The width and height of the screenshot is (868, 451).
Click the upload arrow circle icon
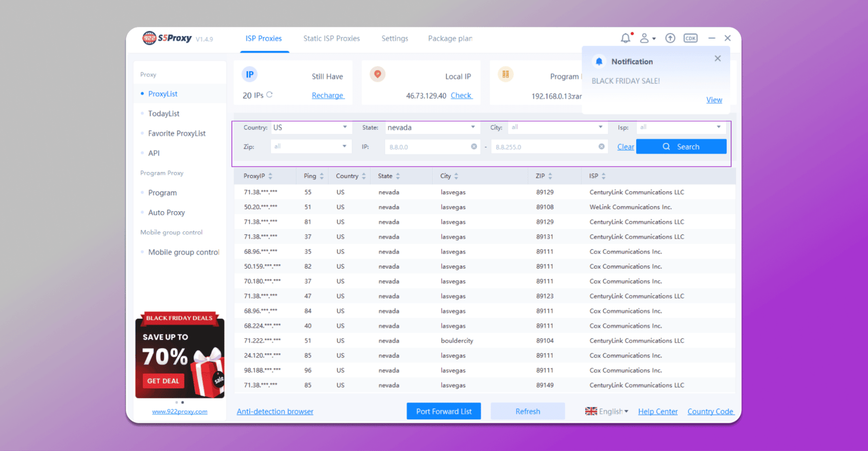click(x=670, y=38)
